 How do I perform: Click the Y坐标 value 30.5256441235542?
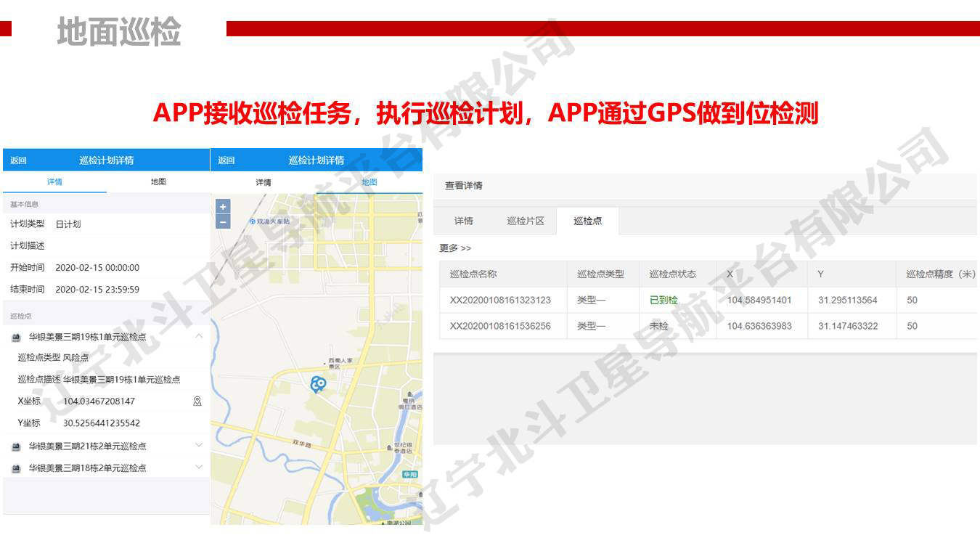[102, 423]
